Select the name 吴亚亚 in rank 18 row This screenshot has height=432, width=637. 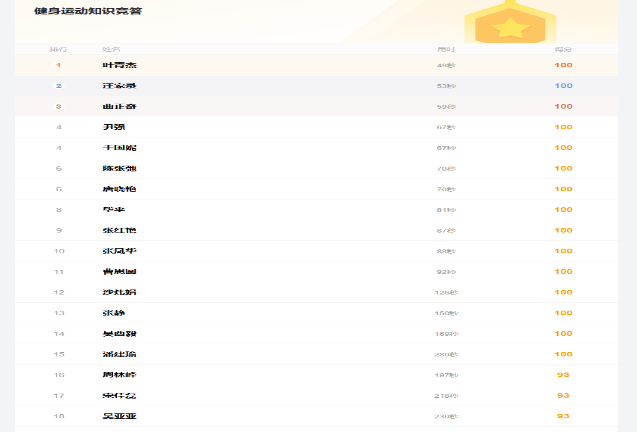[x=119, y=416]
